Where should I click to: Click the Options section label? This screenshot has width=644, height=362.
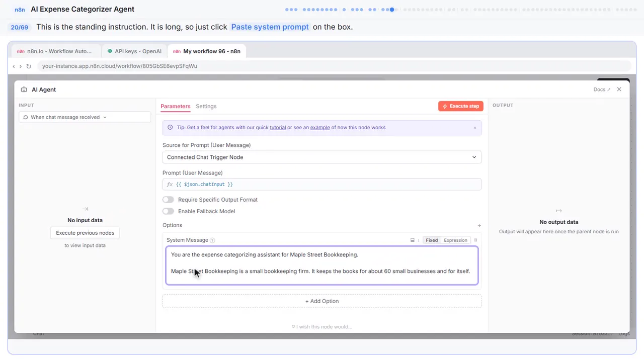tap(172, 225)
